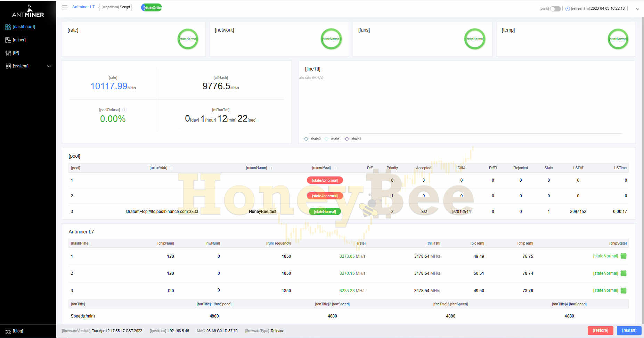
Task: Click the [stateOnline] status badge
Action: 152,8
